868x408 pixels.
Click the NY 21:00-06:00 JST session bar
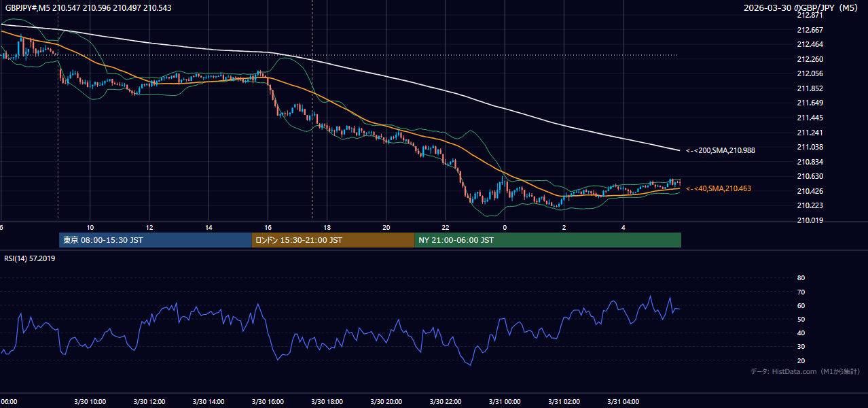point(547,240)
